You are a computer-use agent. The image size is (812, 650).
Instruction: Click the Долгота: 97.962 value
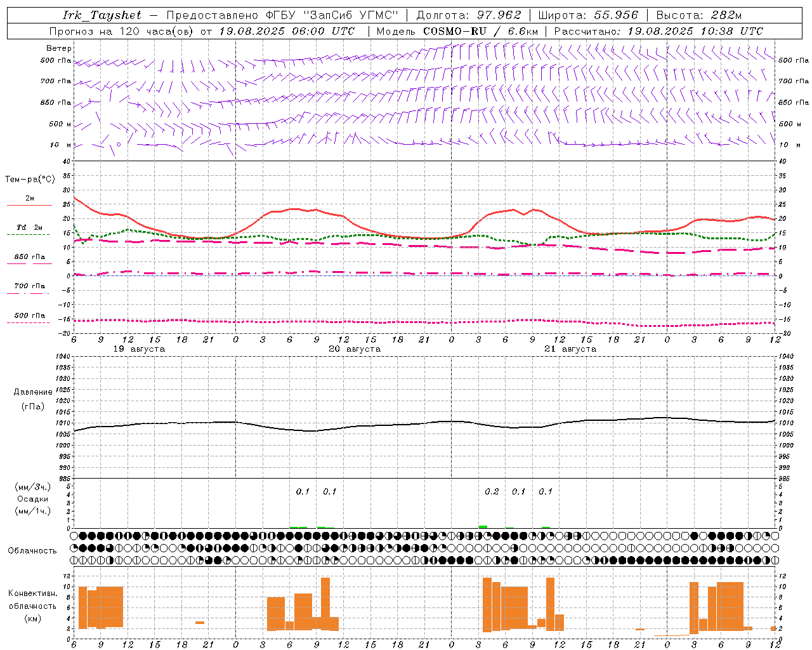(x=469, y=15)
